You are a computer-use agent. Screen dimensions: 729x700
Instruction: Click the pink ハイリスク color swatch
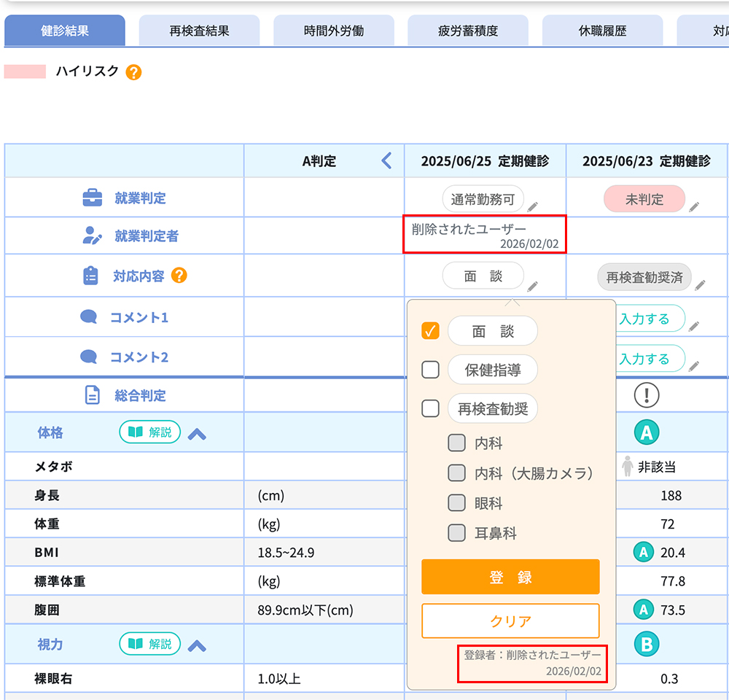(25, 71)
